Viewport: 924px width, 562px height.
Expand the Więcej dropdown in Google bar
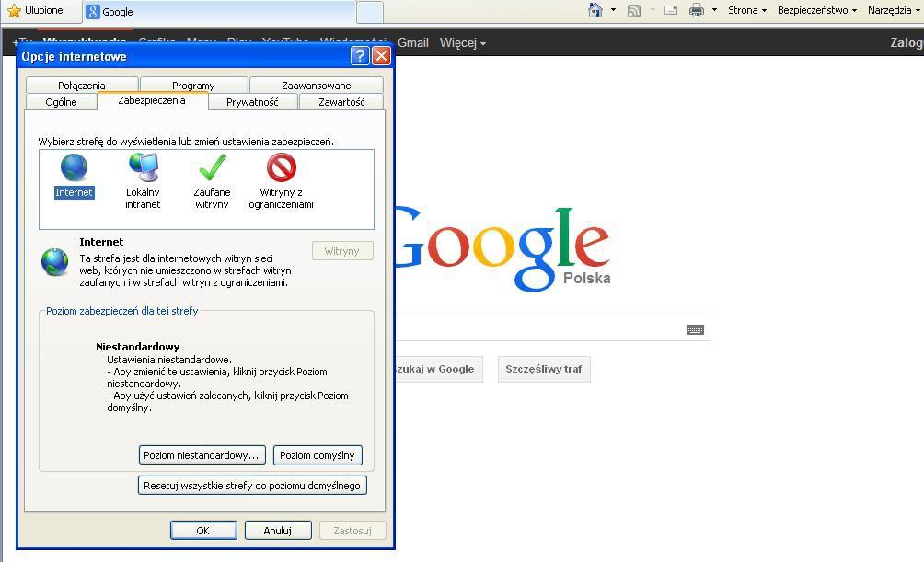tap(463, 42)
